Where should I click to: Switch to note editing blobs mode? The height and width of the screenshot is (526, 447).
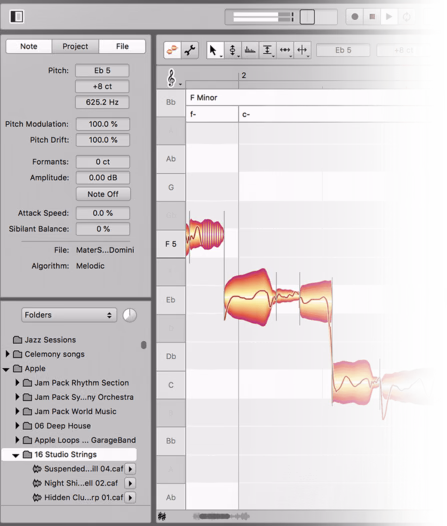pos(172,50)
